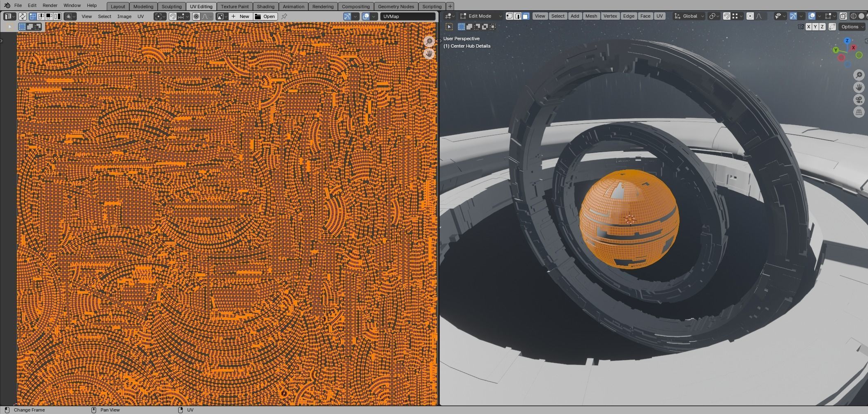Toggle X-ray display
Viewport: 868px width, 414px height.
pos(843,16)
